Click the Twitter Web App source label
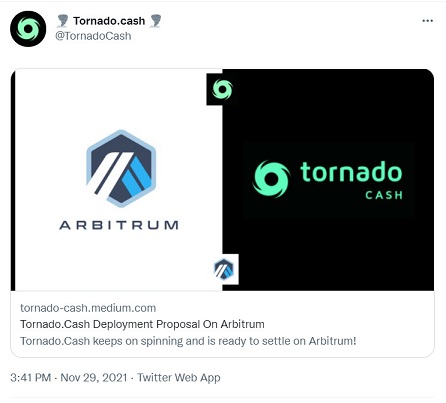Image resolution: width=446 pixels, height=403 pixels. coord(179,378)
